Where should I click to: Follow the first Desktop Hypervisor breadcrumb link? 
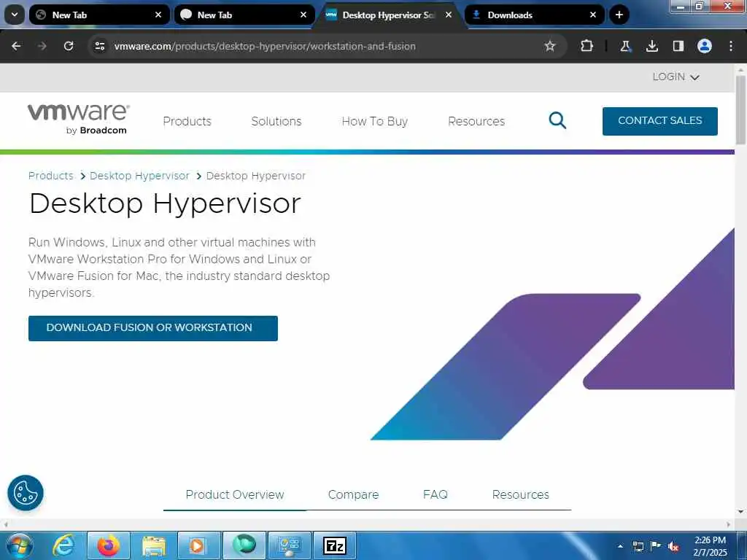pyautogui.click(x=139, y=176)
